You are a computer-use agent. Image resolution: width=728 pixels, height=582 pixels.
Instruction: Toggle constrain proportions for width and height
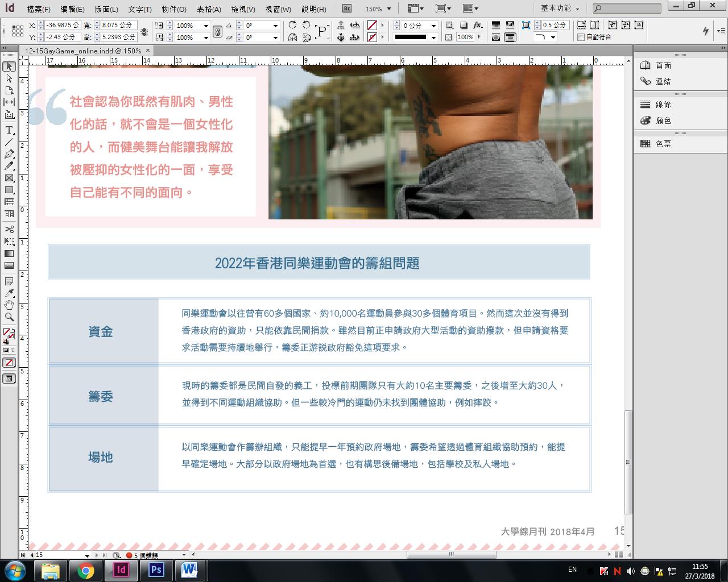point(144,32)
